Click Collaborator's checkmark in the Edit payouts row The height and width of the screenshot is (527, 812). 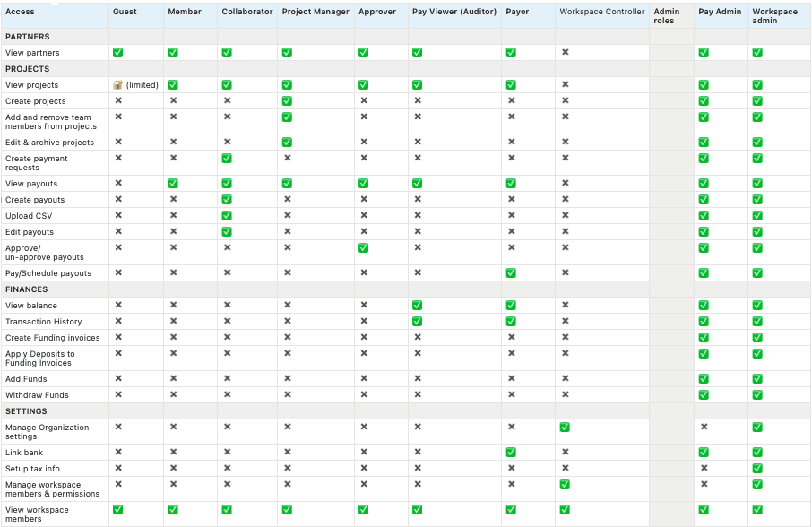tap(227, 232)
